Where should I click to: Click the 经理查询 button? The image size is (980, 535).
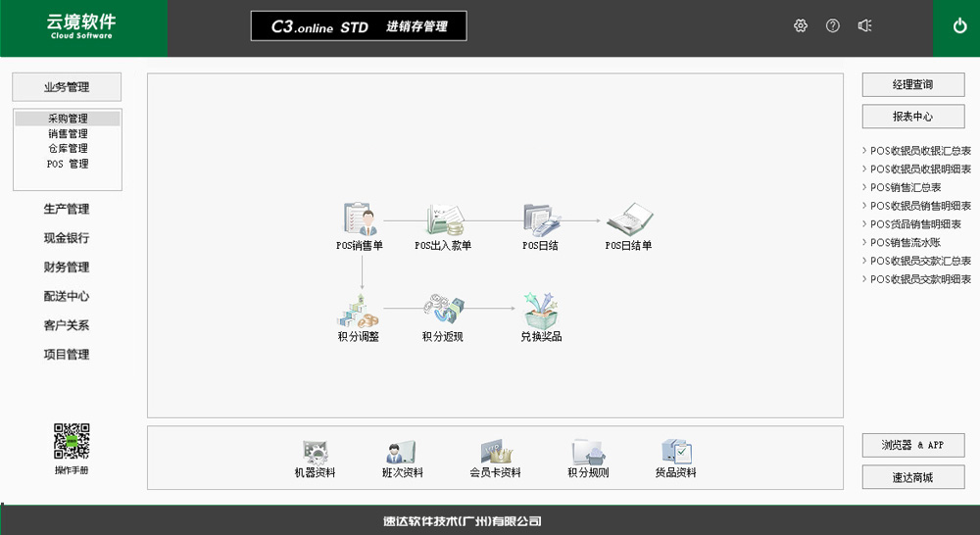click(913, 85)
